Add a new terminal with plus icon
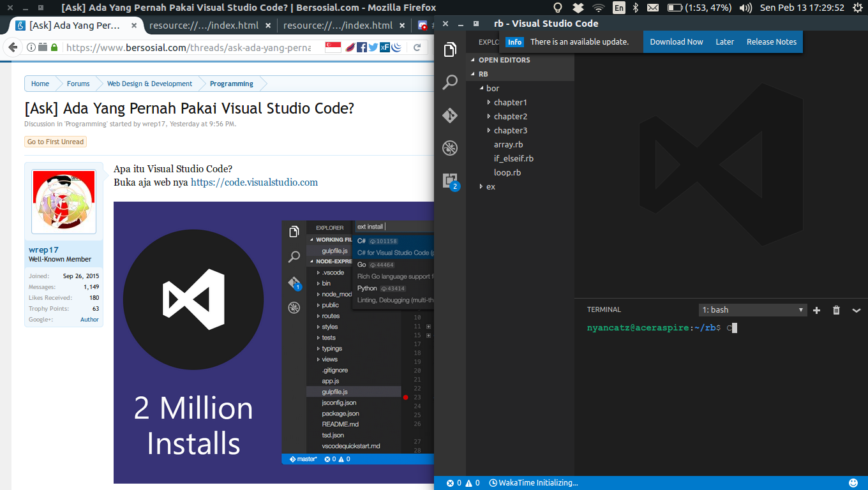The width and height of the screenshot is (868, 490). click(816, 310)
